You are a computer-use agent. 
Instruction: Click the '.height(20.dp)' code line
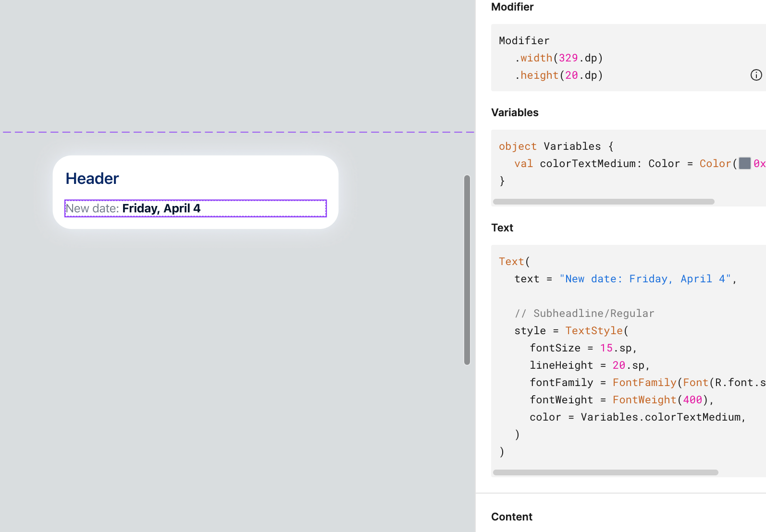click(x=559, y=75)
